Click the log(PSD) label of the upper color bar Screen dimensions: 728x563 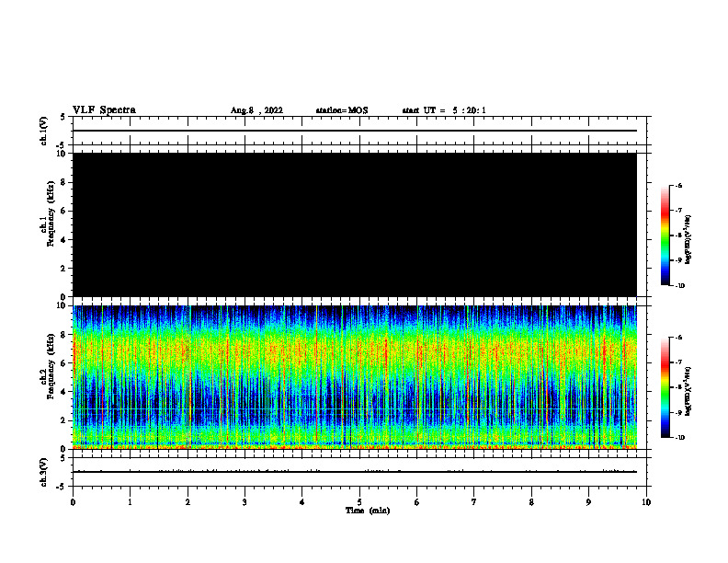(x=688, y=239)
